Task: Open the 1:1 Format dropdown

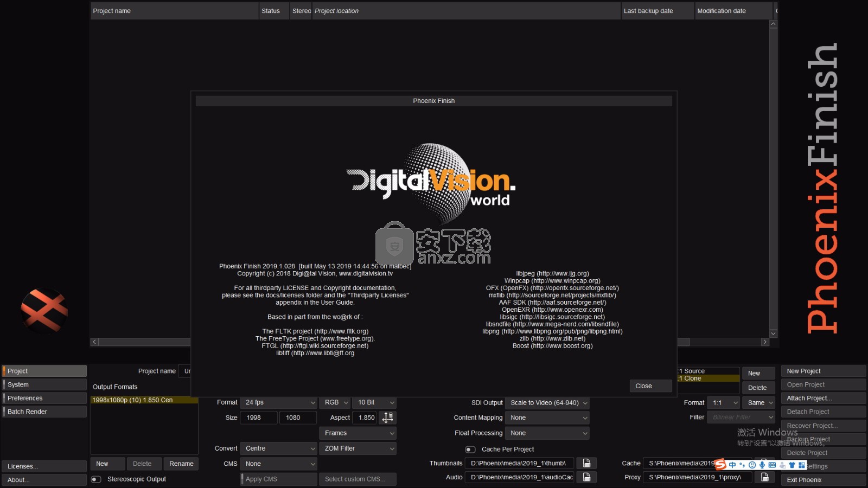Action: tap(724, 403)
